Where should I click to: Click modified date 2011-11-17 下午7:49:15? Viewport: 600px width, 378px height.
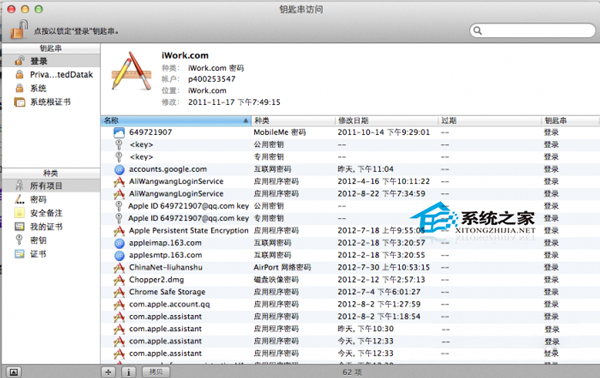[234, 102]
